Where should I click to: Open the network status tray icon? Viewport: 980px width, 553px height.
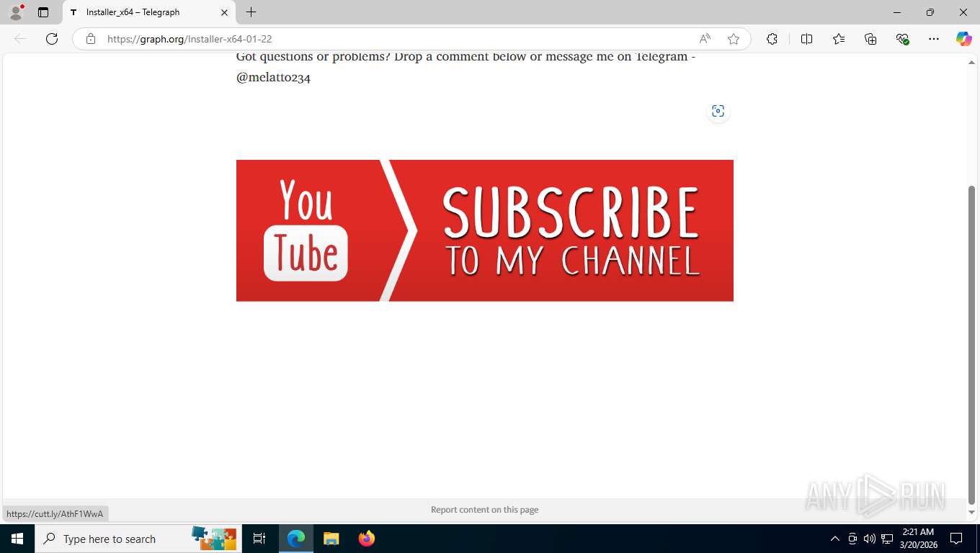tap(887, 539)
